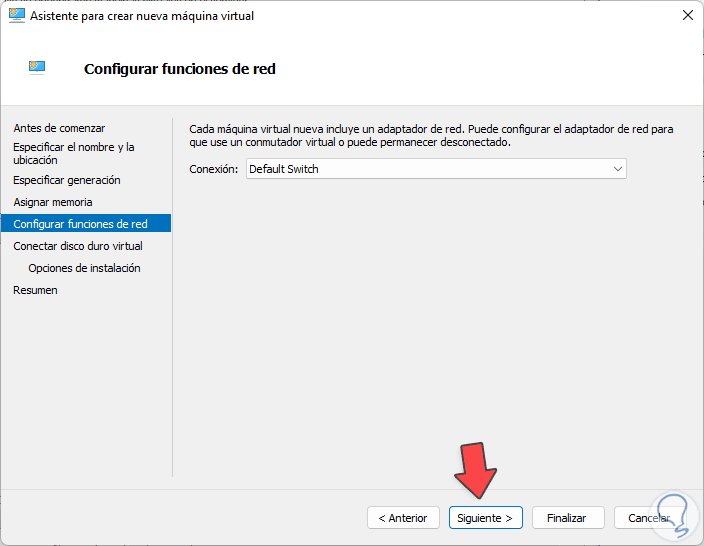704x546 pixels.
Task: Open the Especificar generación step
Action: click(x=66, y=180)
